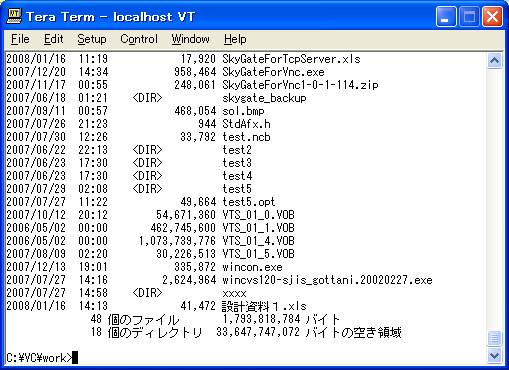Image resolution: width=509 pixels, height=370 pixels.
Task: Click file size 462,745,600
Action: [183, 228]
